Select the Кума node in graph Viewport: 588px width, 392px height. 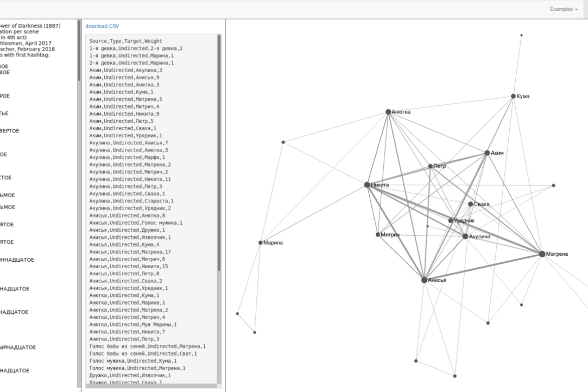[513, 96]
